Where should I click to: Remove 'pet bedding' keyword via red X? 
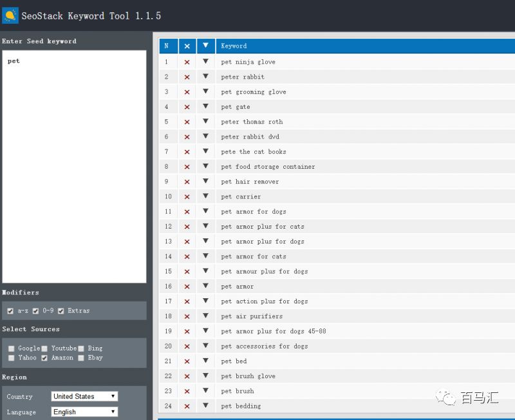coord(187,406)
